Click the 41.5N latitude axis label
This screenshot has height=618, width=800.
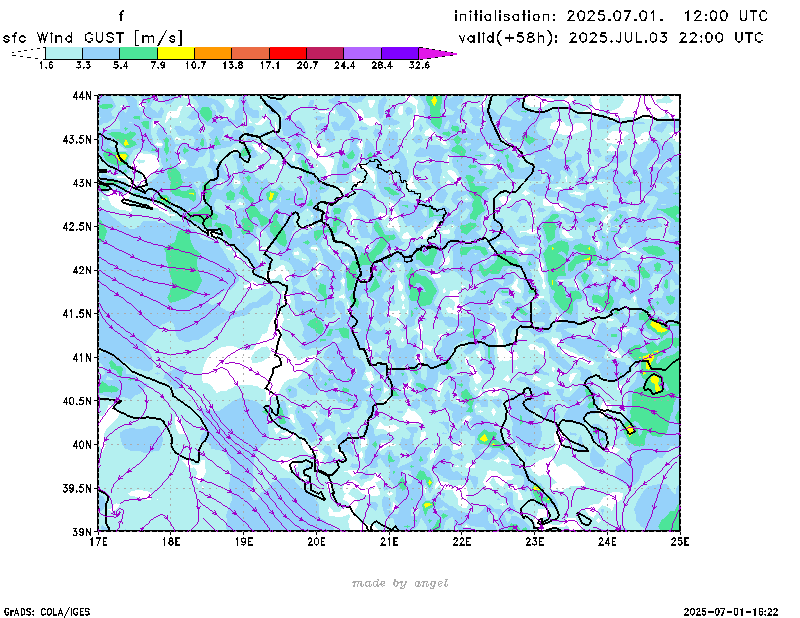click(76, 314)
